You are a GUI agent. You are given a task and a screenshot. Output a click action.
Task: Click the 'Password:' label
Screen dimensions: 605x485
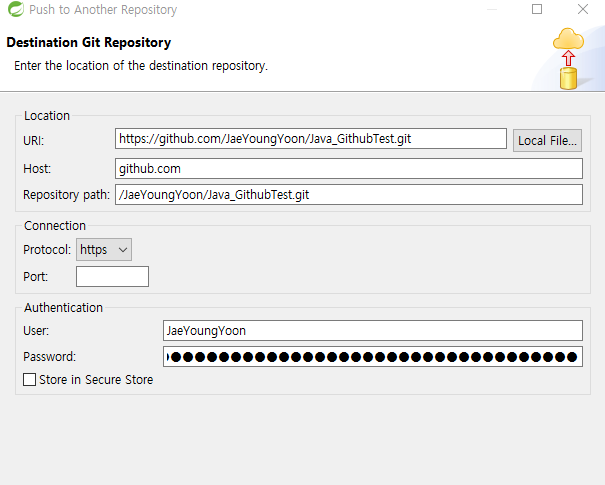49,357
